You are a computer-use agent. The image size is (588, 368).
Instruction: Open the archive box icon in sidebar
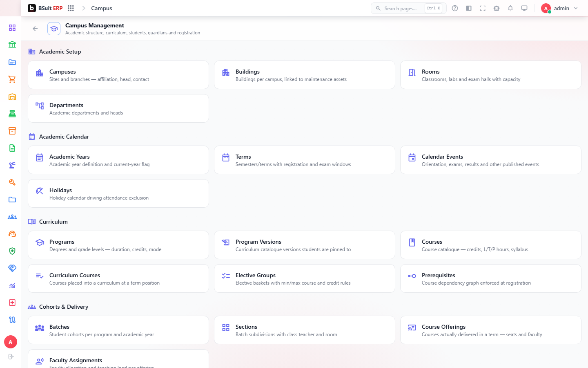12,131
